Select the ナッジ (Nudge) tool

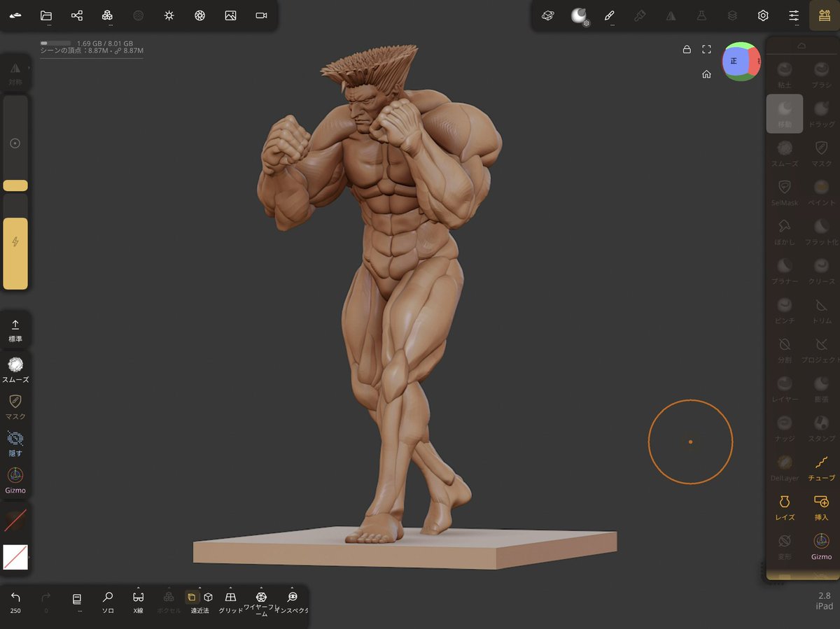pos(785,427)
